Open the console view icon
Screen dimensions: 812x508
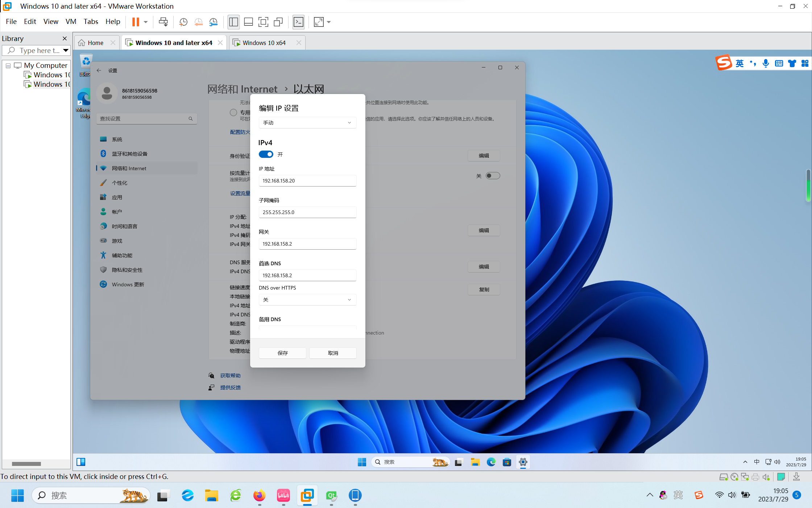298,22
